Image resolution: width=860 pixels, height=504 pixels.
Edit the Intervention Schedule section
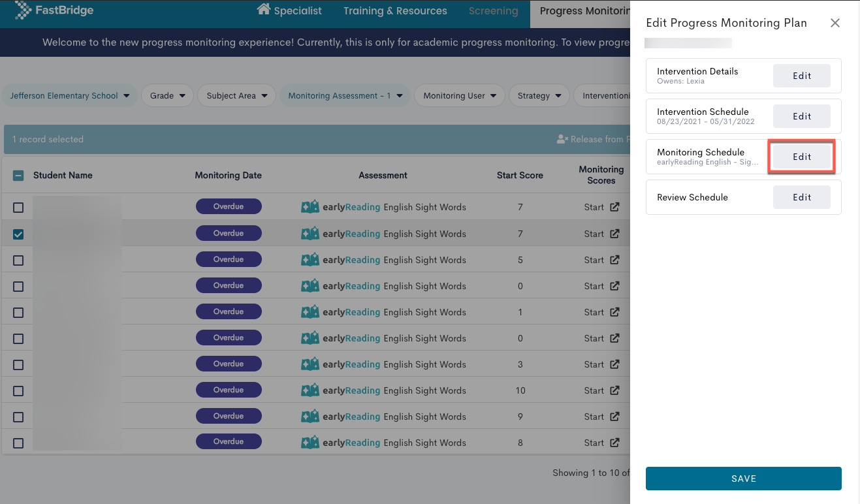tap(802, 116)
